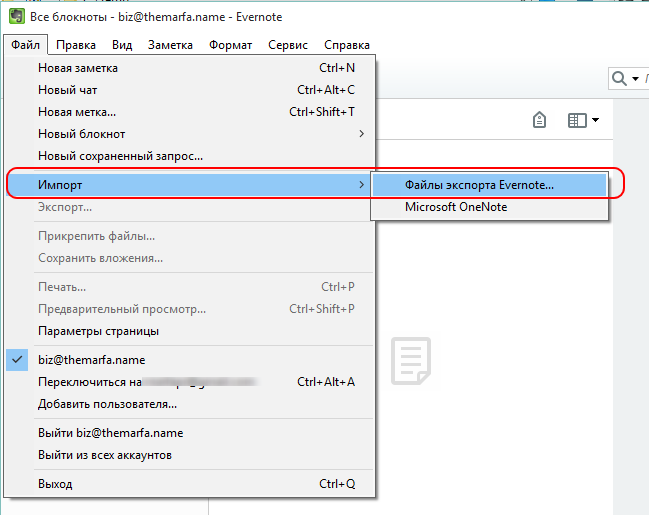Click the note list view layout icon
The image size is (649, 515).
tap(577, 120)
